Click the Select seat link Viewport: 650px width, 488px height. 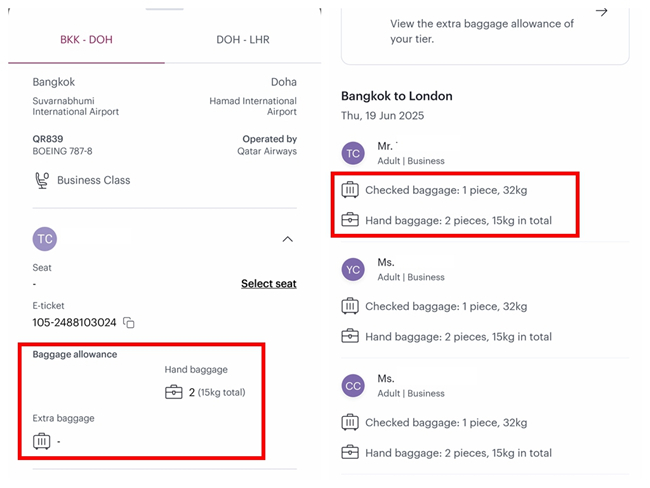tap(268, 284)
